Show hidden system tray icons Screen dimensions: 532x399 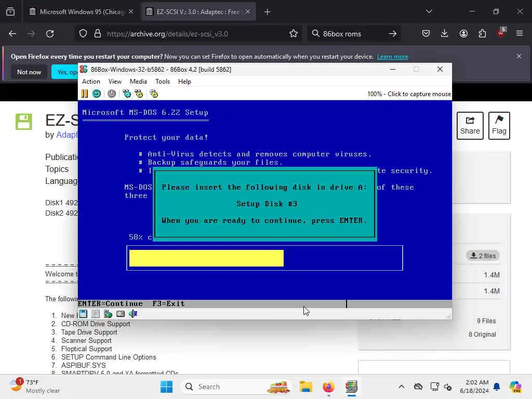402,387
